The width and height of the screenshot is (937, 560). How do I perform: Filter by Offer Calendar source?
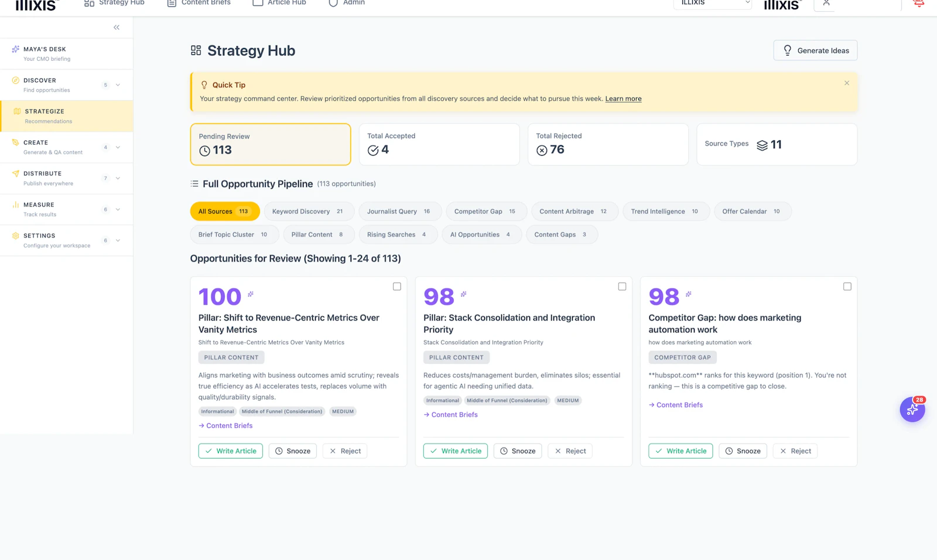coord(753,211)
